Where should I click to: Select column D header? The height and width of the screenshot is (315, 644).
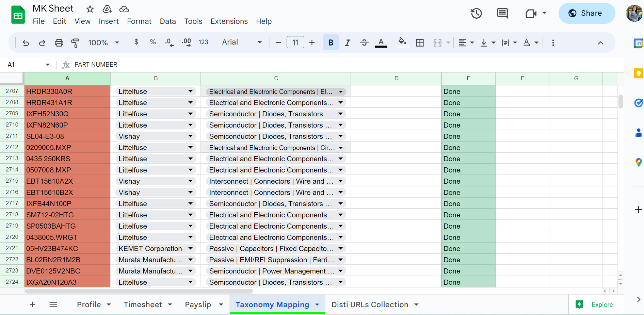tap(396, 79)
